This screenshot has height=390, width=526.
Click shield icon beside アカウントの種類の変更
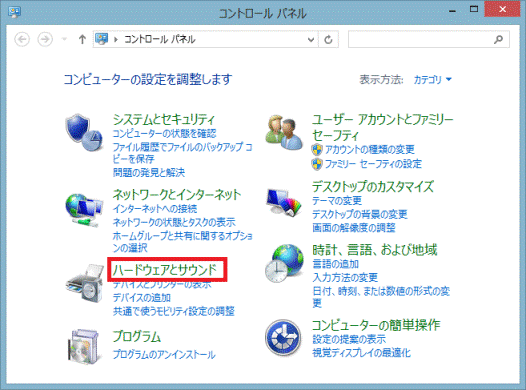tap(317, 150)
